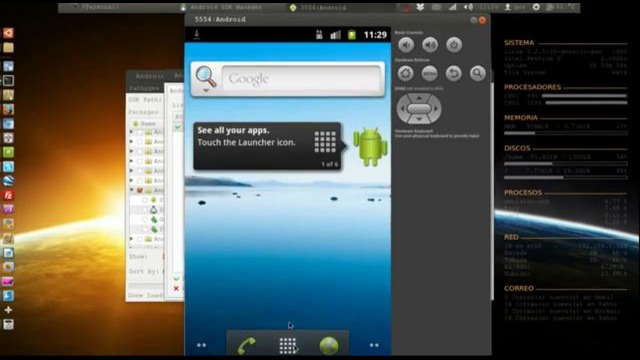This screenshot has width=640, height=360.
Task: Open the network signal tray indicator
Action: 452,7
